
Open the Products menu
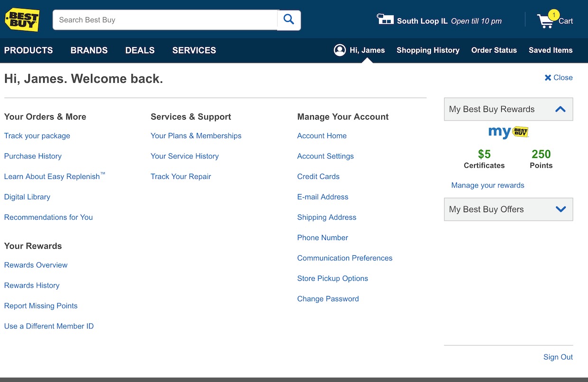[28, 50]
